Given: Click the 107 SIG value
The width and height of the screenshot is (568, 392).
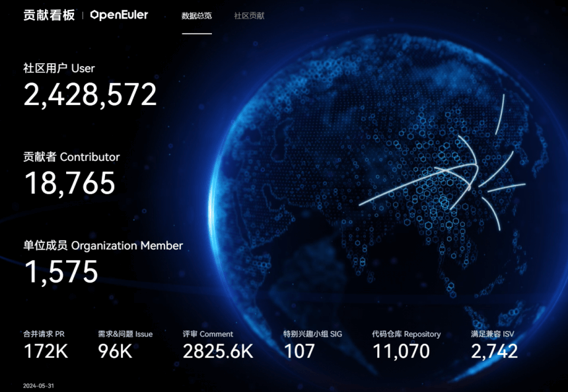Looking at the screenshot, I should click(299, 352).
